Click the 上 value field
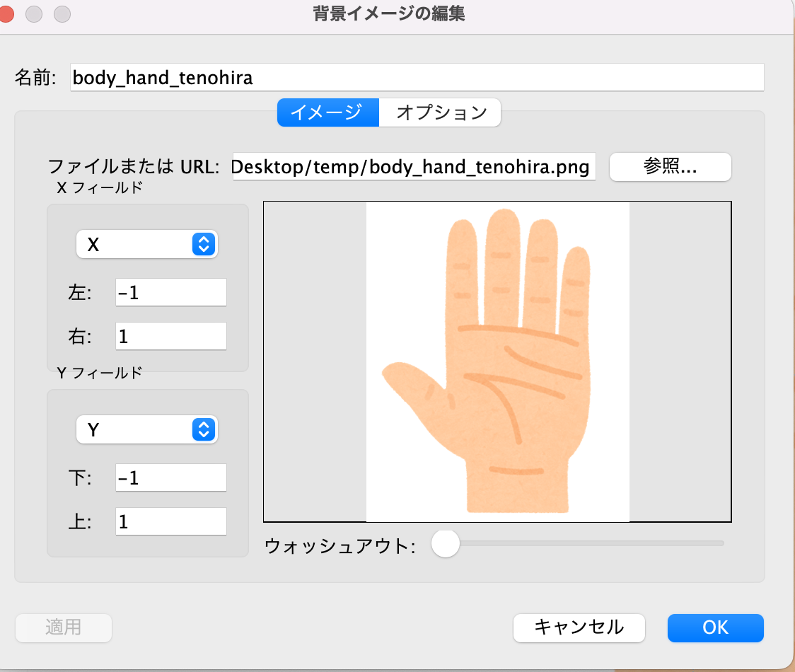This screenshot has height=672, width=795. [x=171, y=521]
